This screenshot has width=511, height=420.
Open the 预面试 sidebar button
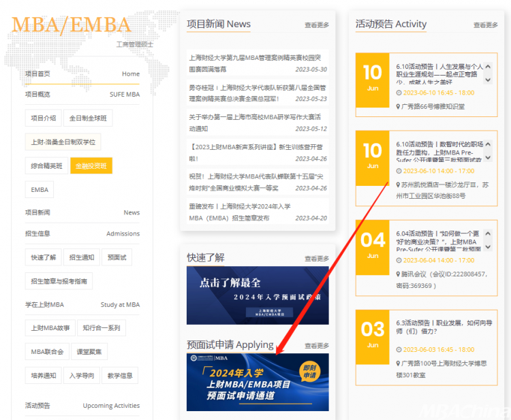click(117, 257)
